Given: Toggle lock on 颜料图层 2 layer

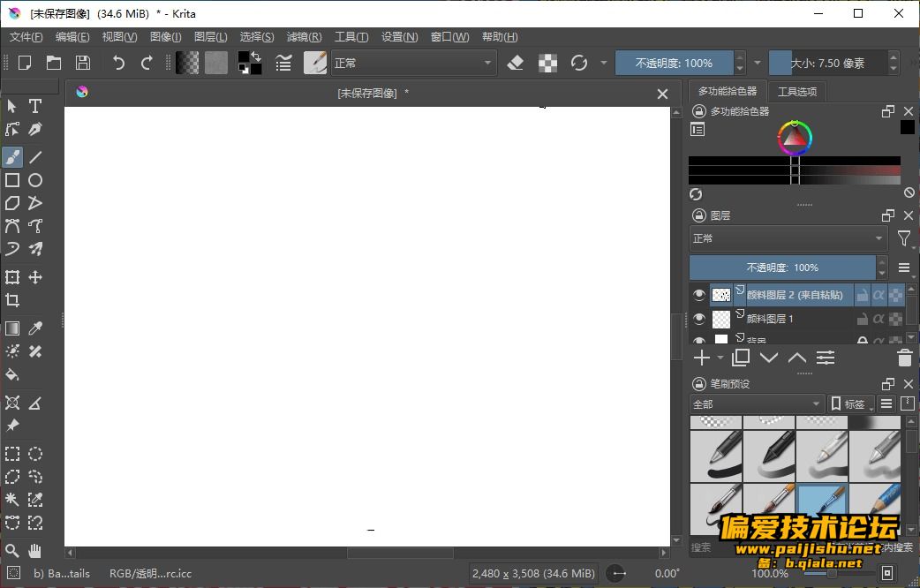Looking at the screenshot, I should 862,295.
